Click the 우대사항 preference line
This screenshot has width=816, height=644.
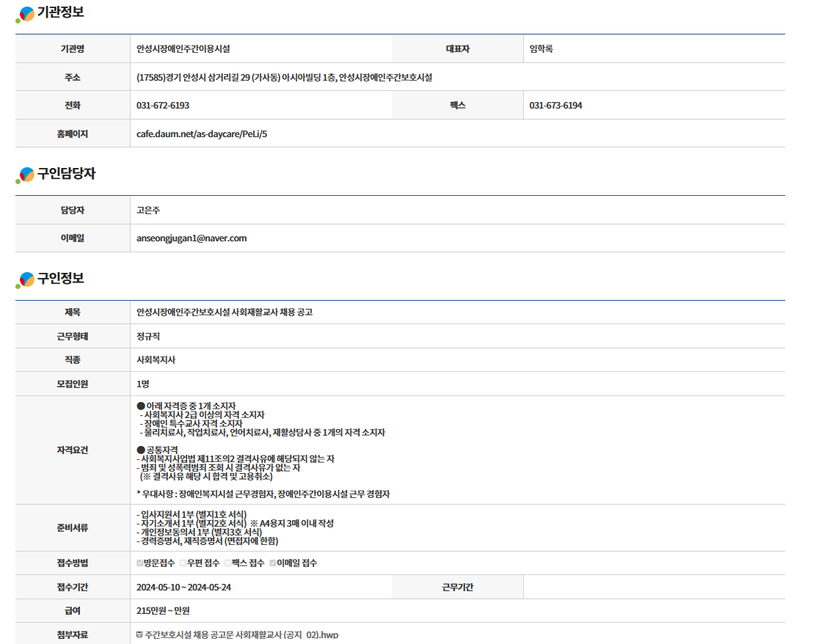tap(263, 494)
